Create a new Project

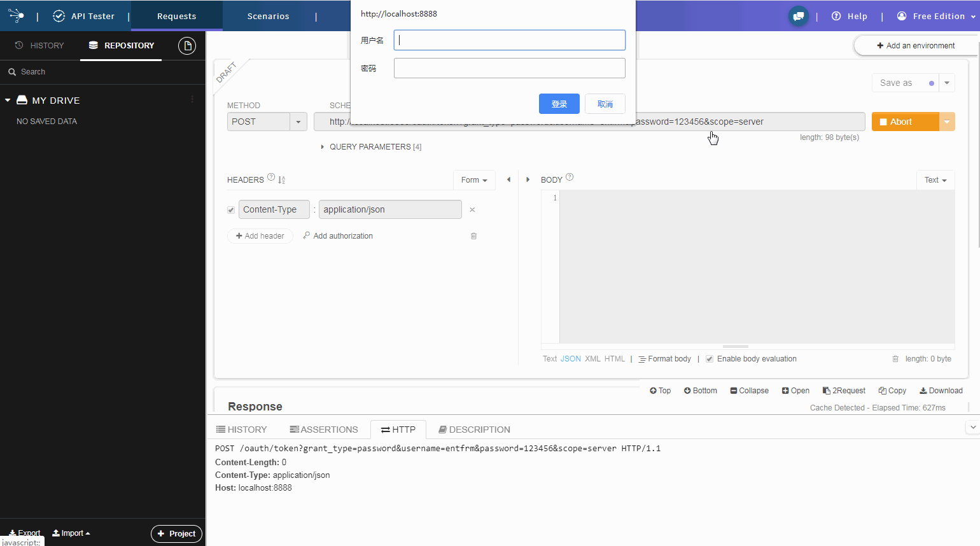tap(176, 534)
